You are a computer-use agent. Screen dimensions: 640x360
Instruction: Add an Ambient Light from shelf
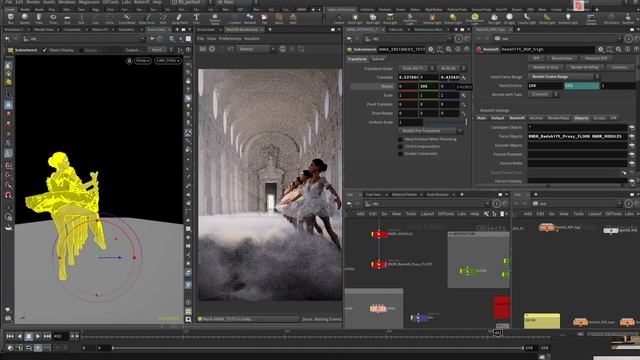[568, 18]
